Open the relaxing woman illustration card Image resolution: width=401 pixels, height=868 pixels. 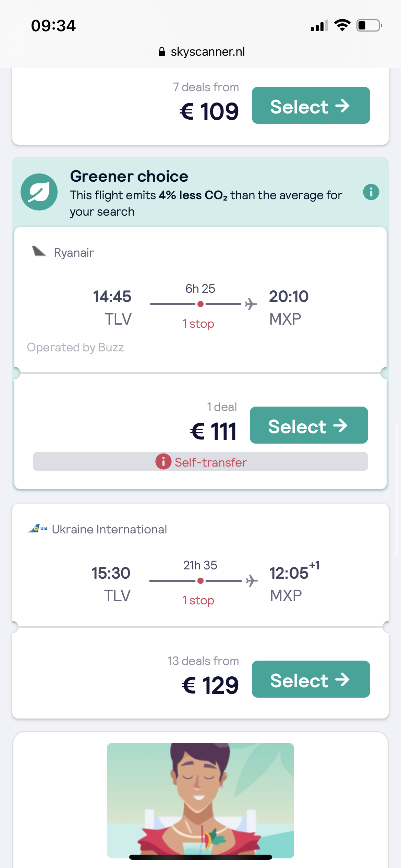tap(200, 800)
